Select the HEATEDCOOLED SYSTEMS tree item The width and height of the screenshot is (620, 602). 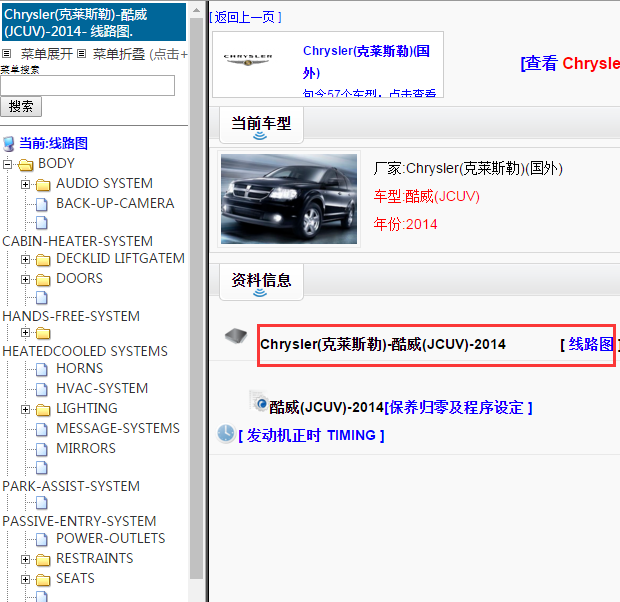coord(85,351)
